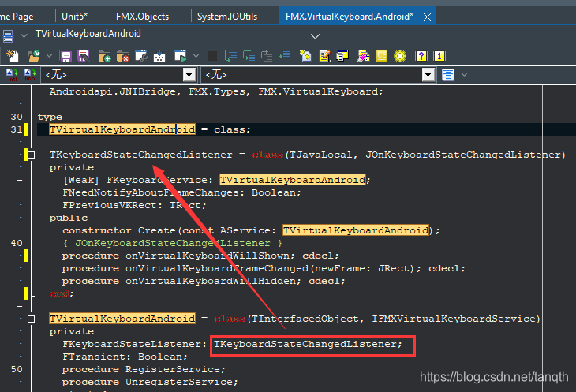Screen dimensions: 576x392
Task: Click the Run Until Return icon
Action: (267, 56)
